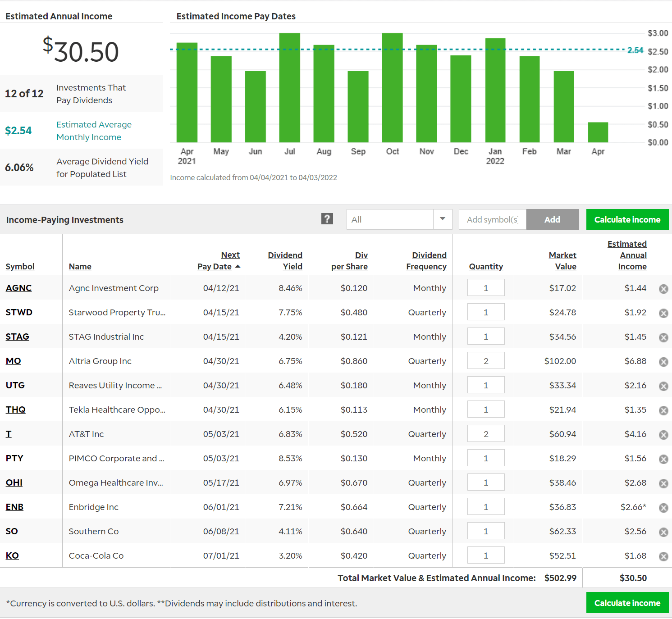Click the final short Apr chart bar

click(x=598, y=132)
